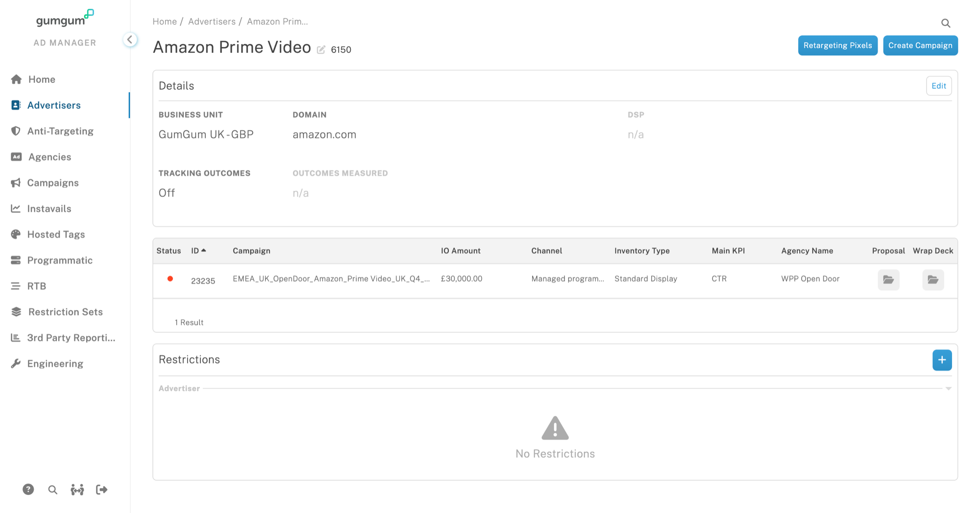This screenshot has width=980, height=513.
Task: Open the search magnifier at top right
Action: pos(946,23)
